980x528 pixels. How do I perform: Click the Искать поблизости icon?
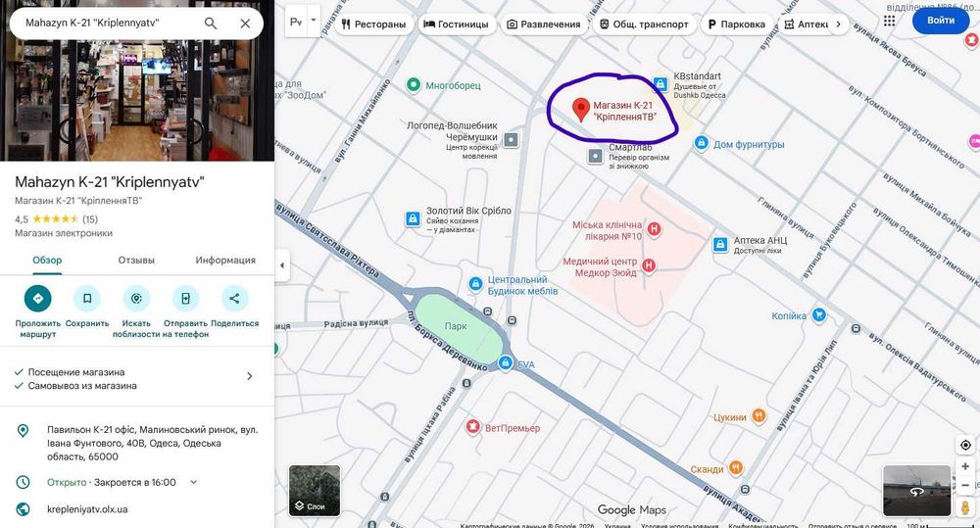pos(136,299)
